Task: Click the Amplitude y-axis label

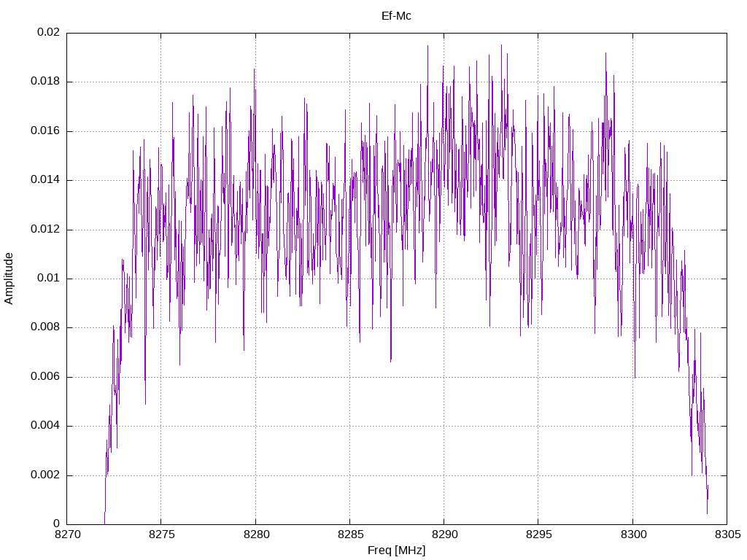Action: pos(9,279)
